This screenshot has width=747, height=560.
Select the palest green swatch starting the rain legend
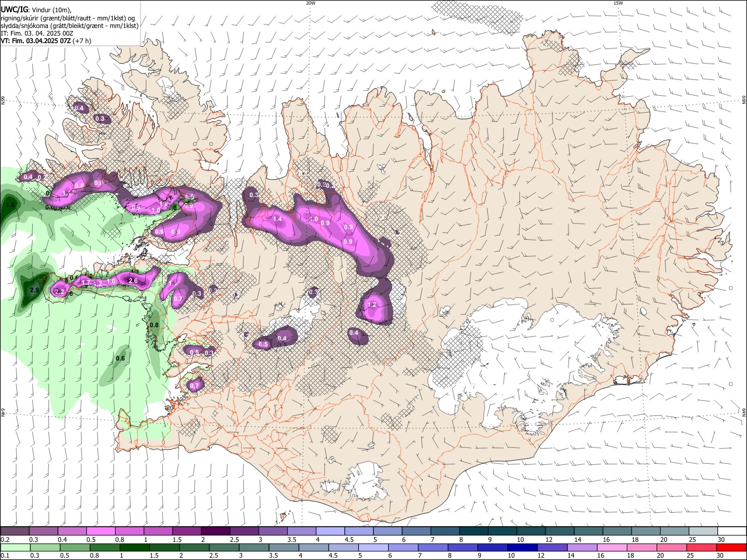pyautogui.click(x=15, y=547)
